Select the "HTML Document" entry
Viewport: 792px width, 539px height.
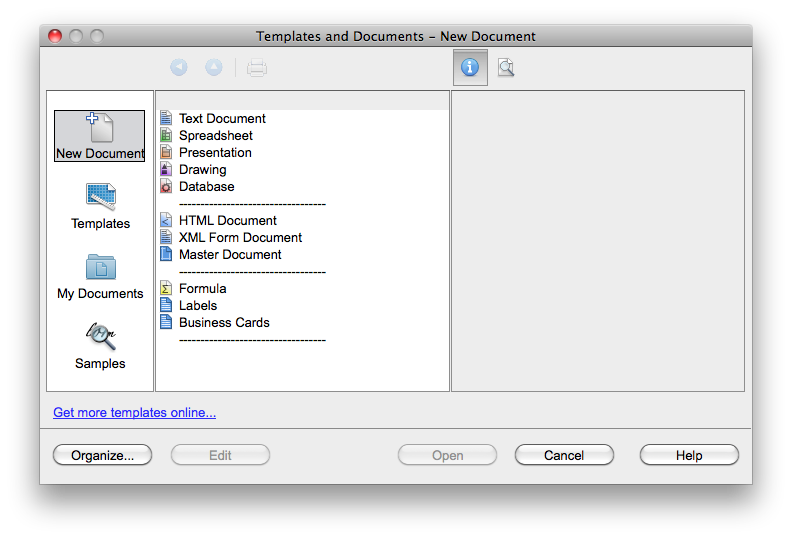228,220
